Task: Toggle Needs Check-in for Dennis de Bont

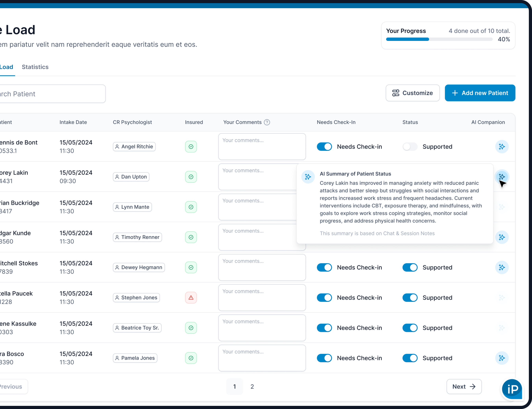Action: click(324, 146)
